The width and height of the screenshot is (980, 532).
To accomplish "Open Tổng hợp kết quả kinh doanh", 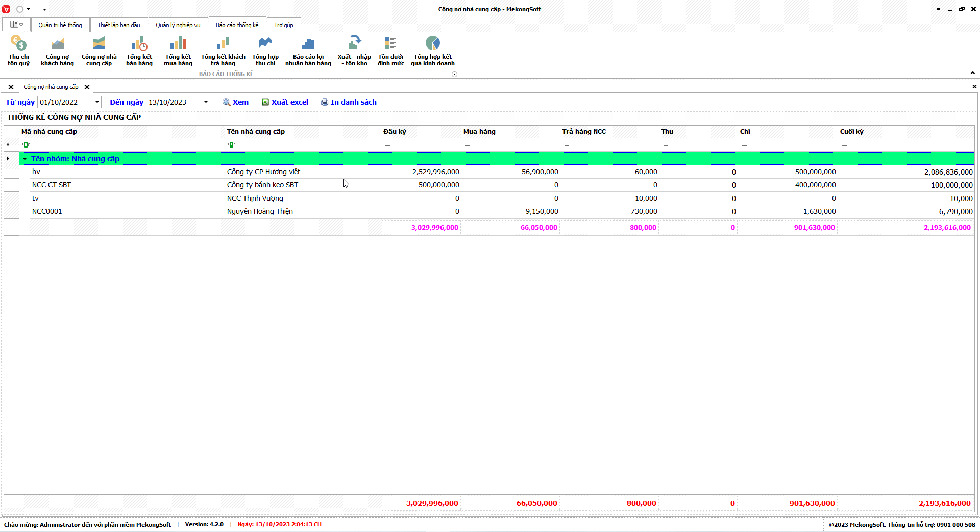I will tap(432, 50).
